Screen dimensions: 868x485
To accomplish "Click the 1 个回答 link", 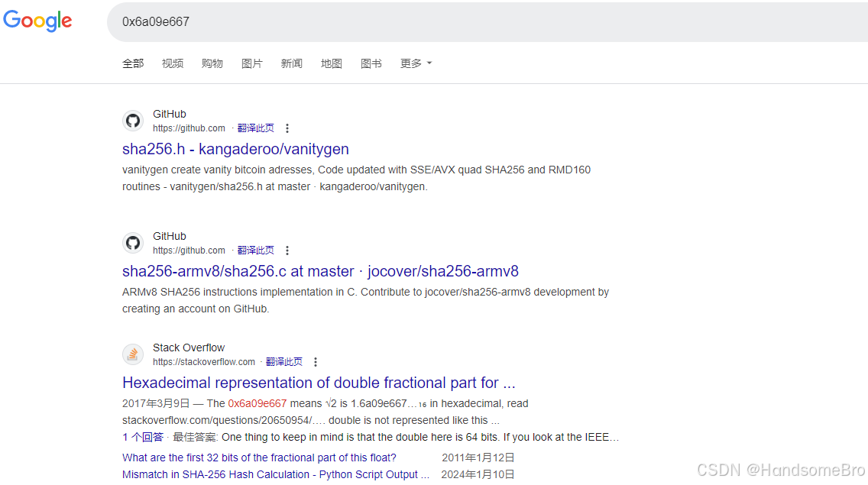I will click(143, 438).
